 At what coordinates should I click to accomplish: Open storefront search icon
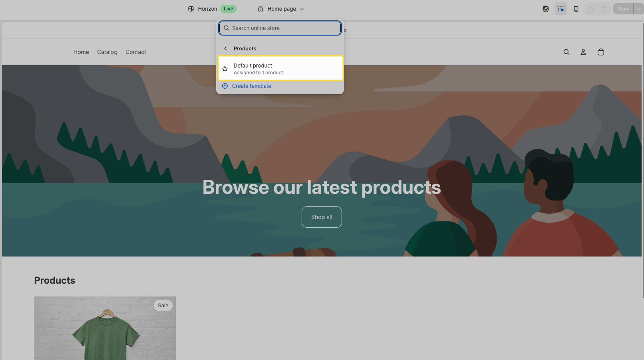point(566,52)
